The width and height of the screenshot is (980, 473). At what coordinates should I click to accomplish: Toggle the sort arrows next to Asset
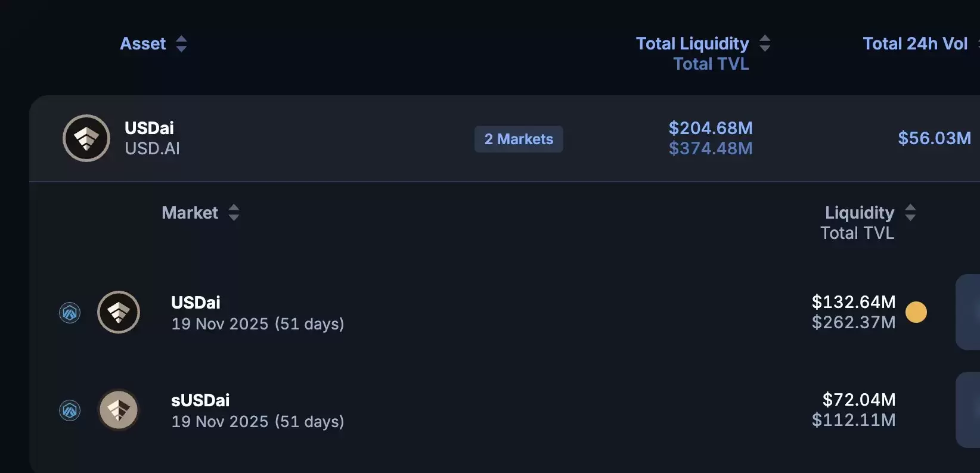181,43
